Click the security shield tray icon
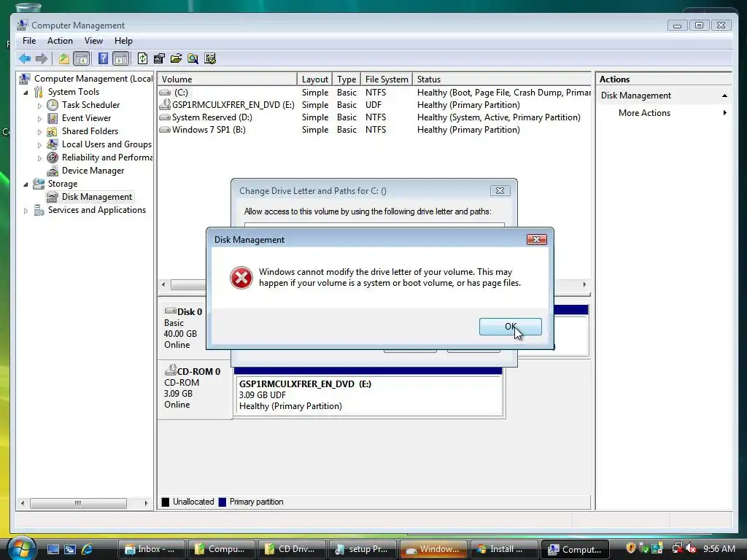Viewport: 747px width, 560px height. pyautogui.click(x=631, y=548)
